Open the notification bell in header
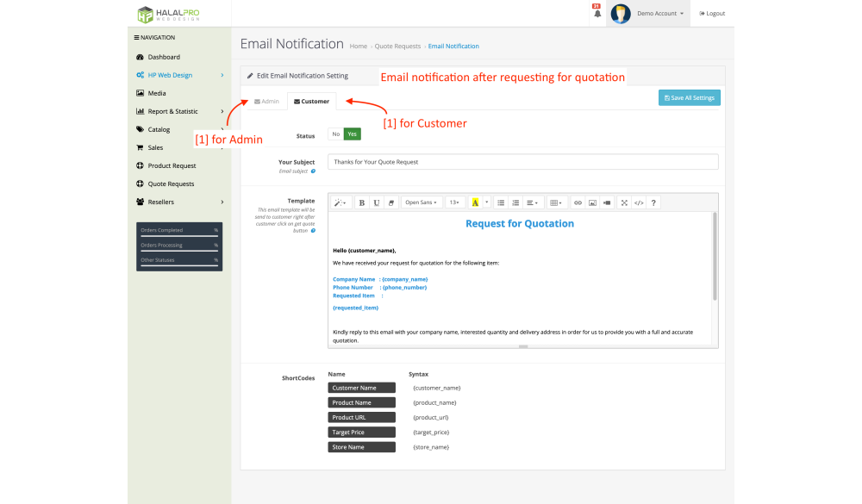Viewport: 862px width, 504px height. pyautogui.click(x=596, y=14)
